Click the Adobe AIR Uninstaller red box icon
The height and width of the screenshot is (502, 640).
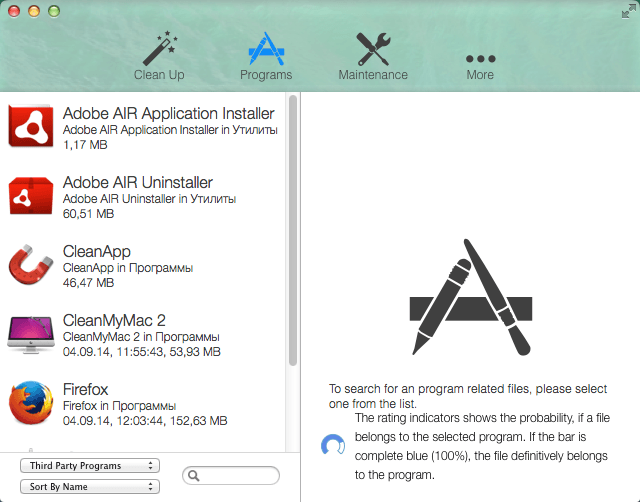[31, 196]
